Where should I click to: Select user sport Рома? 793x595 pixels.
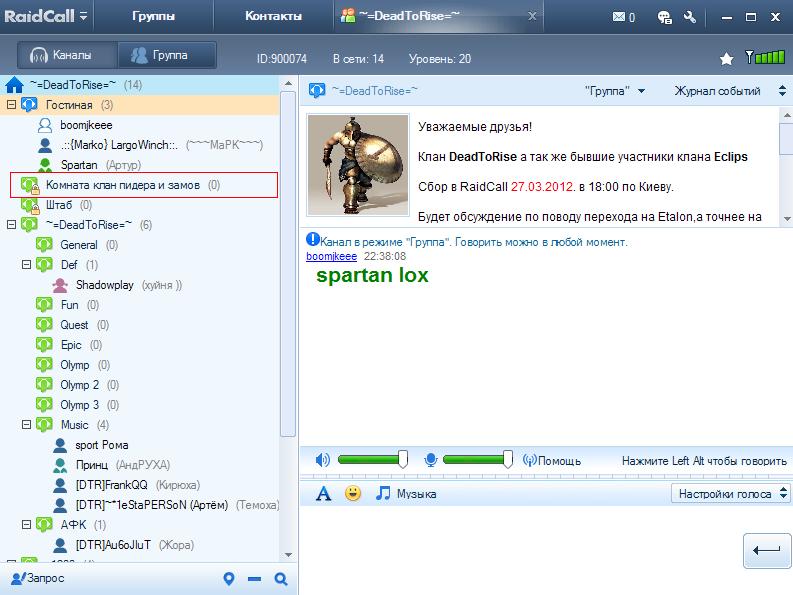[x=102, y=445]
